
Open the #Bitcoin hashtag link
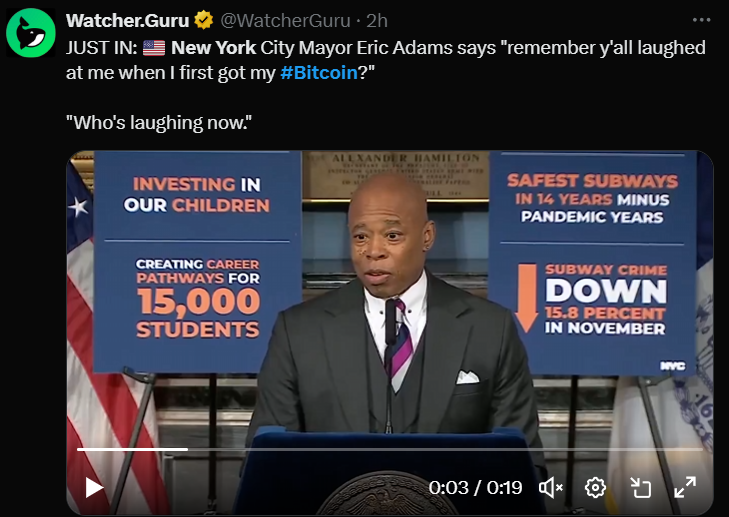(319, 73)
